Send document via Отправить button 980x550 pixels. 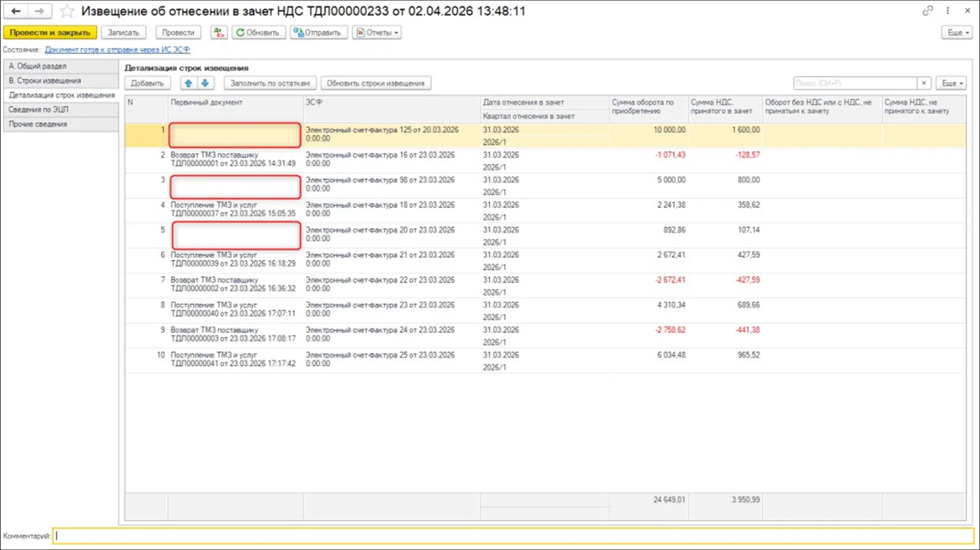click(x=318, y=32)
